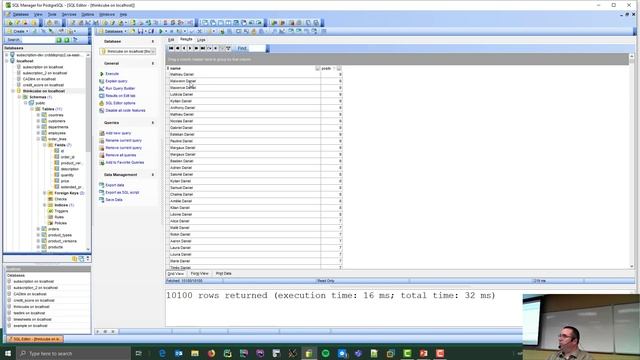Click Remove all queries link
This screenshot has width=640, height=360.
tap(121, 155)
